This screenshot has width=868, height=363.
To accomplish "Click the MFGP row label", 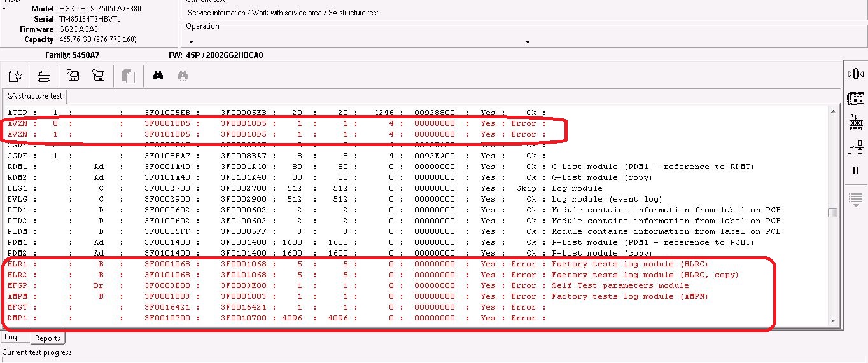I will [17, 285].
